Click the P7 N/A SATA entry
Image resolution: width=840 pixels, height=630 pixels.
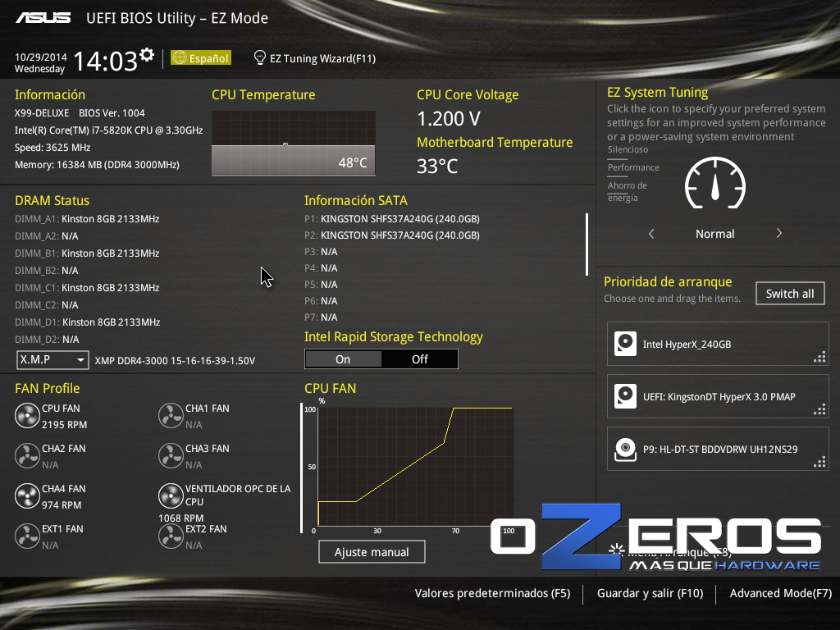[321, 317]
